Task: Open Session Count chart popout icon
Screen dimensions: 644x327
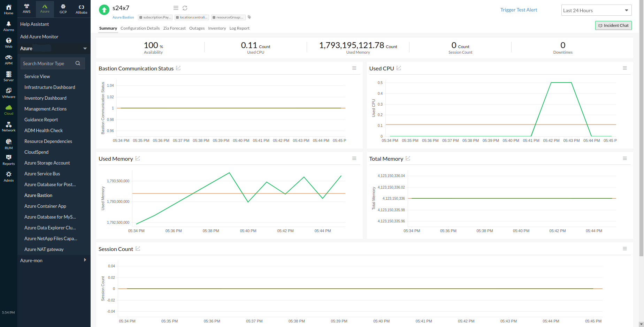Action: [138, 249]
